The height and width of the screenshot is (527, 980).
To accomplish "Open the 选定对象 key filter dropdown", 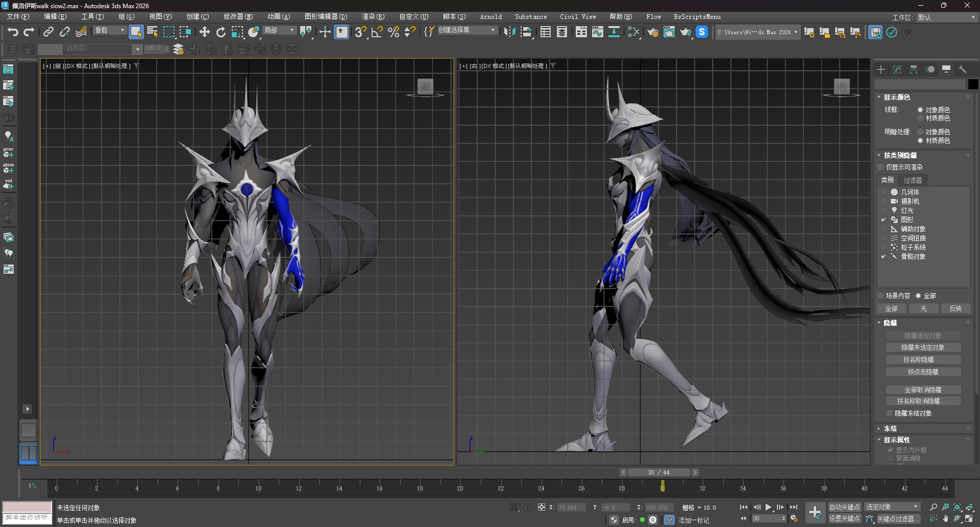I will (892, 507).
